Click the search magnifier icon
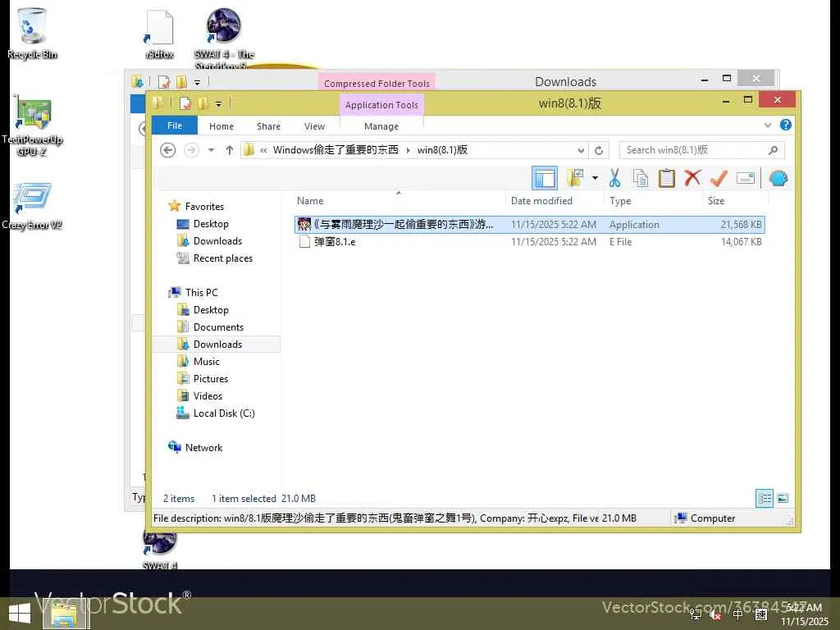This screenshot has height=630, width=840. click(773, 150)
